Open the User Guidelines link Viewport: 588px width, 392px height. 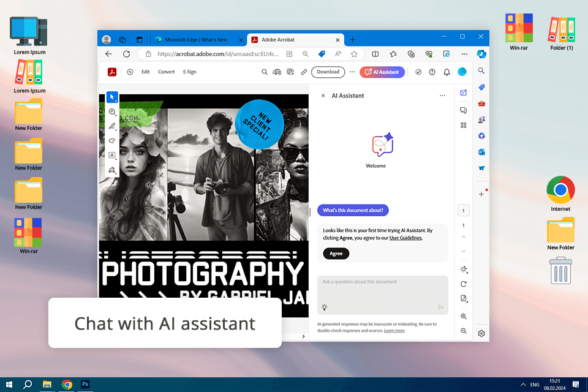pos(405,238)
